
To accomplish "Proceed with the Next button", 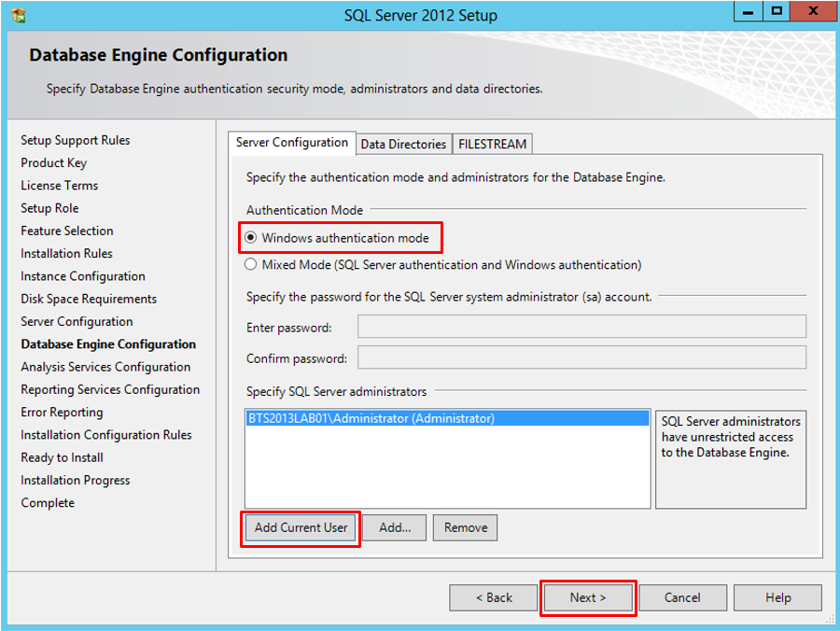I will click(588, 597).
